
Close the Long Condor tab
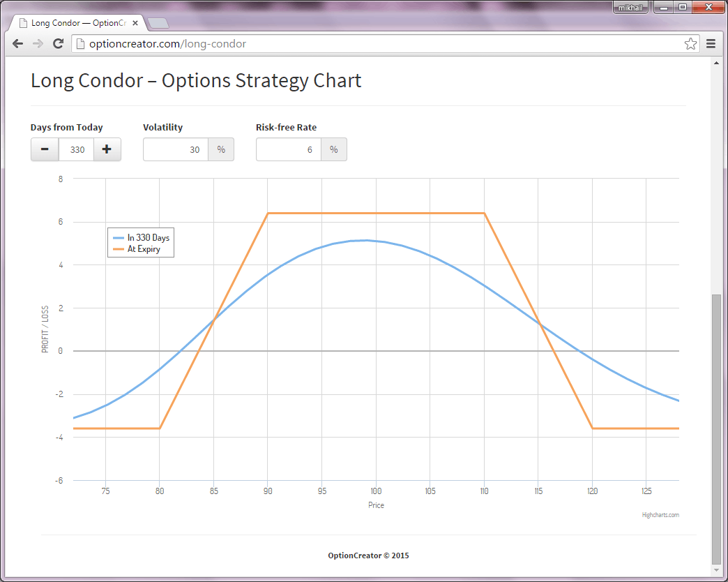pyautogui.click(x=135, y=23)
